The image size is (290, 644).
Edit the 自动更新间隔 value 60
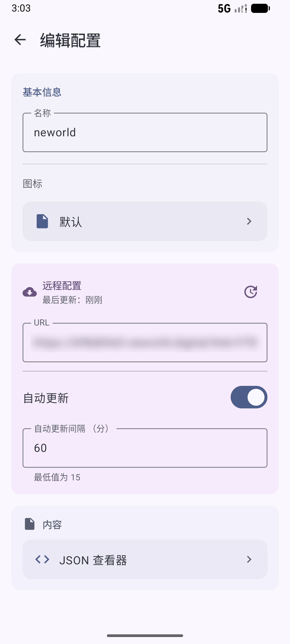pyautogui.click(x=145, y=448)
